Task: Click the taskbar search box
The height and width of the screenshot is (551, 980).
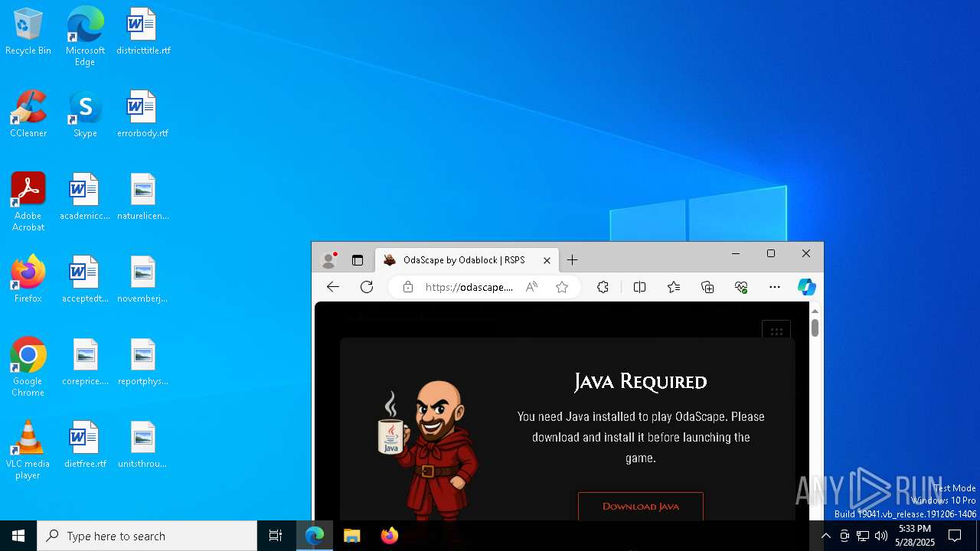Action: 147,536
